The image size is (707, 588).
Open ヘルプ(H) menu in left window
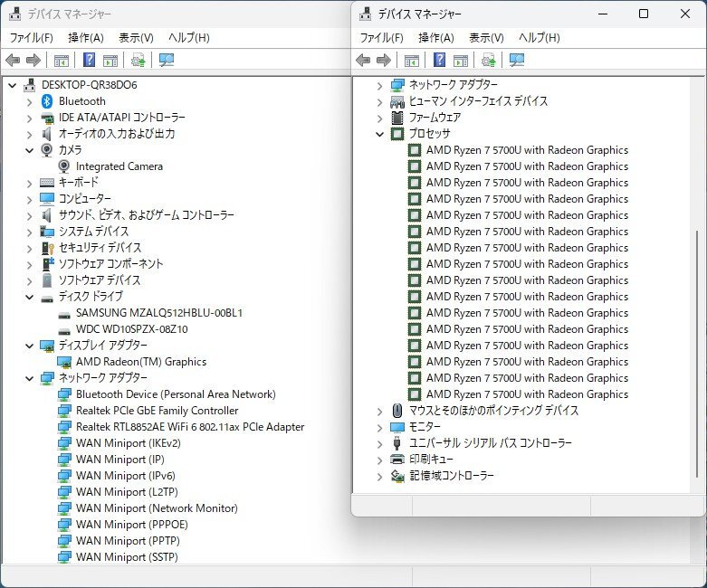click(189, 38)
